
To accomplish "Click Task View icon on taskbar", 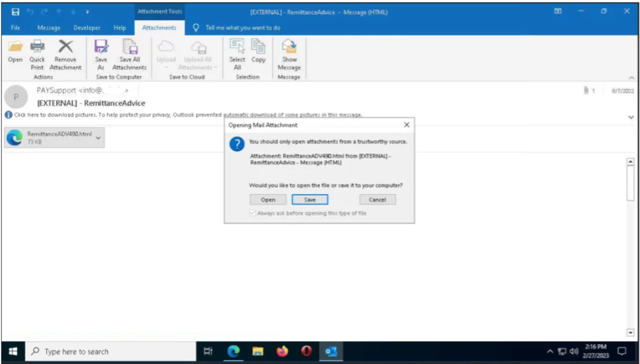I will pos(208,351).
